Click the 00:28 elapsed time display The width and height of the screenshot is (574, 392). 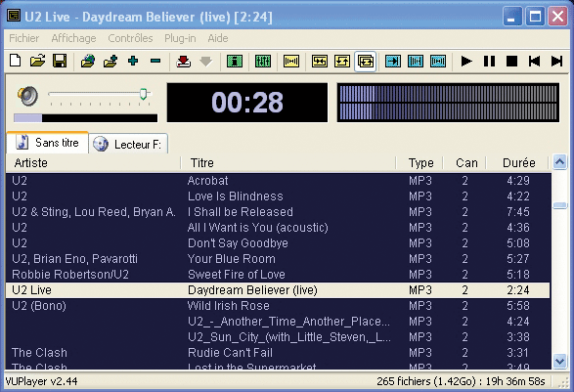247,102
